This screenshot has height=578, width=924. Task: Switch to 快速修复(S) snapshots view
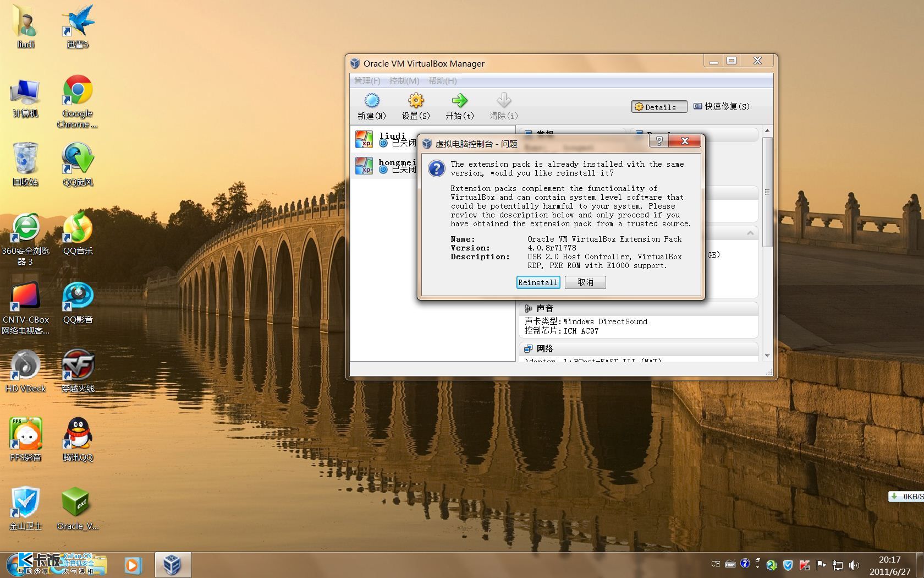[722, 107]
